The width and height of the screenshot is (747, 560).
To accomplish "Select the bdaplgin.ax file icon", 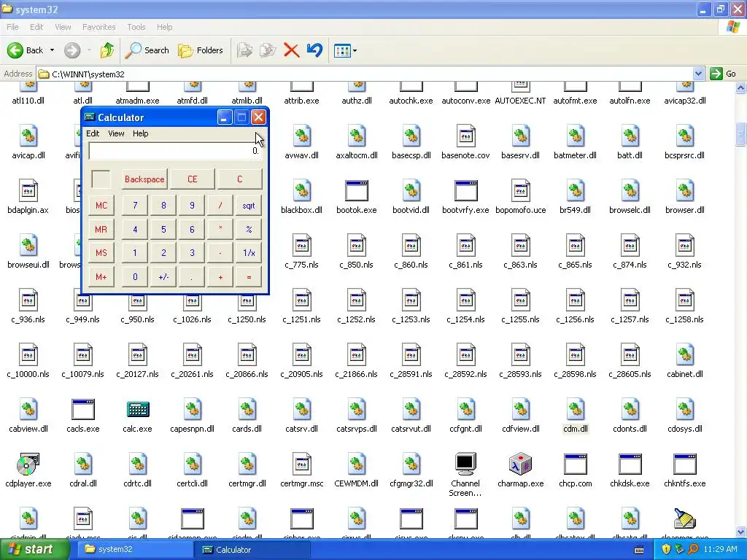I will [28, 191].
